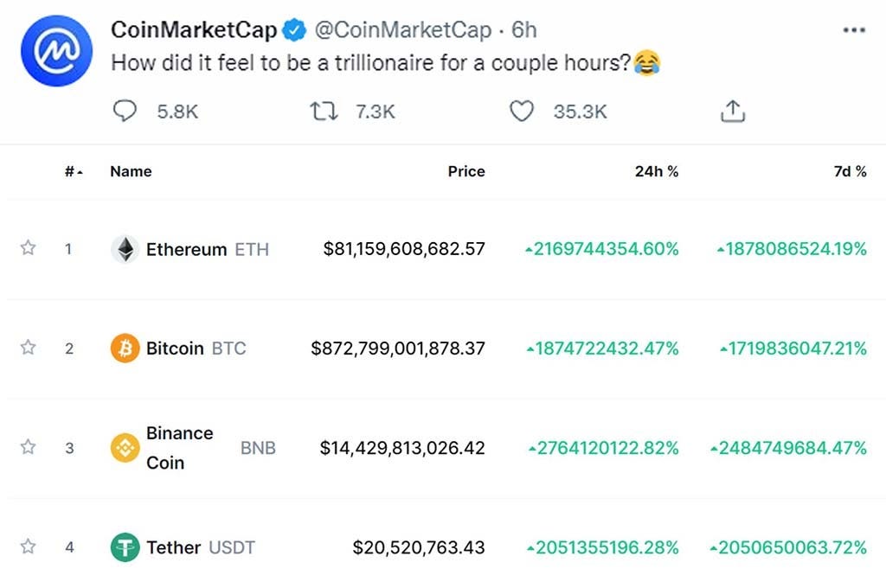This screenshot has width=886, height=588.
Task: Click the green Tether logo
Action: 125,547
